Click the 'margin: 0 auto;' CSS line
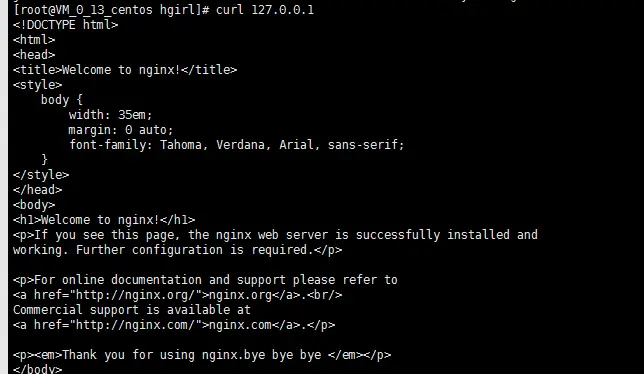The width and height of the screenshot is (644, 374). [x=121, y=130]
